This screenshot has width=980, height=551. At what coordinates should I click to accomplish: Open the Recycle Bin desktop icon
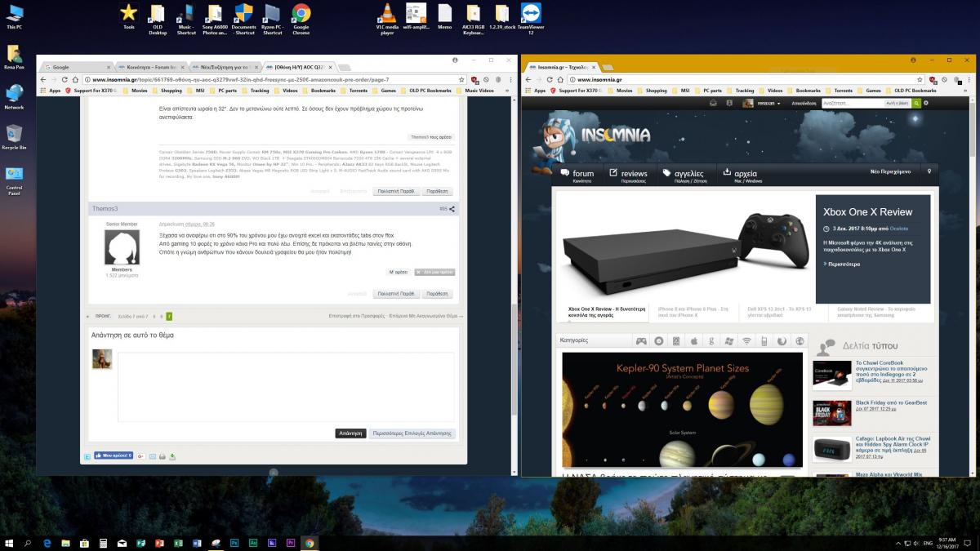click(x=14, y=136)
